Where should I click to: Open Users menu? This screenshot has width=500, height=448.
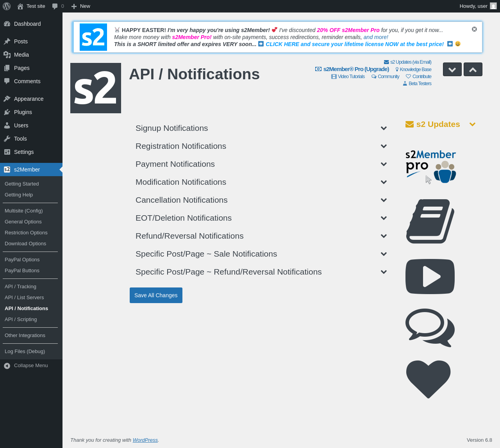(x=31, y=125)
